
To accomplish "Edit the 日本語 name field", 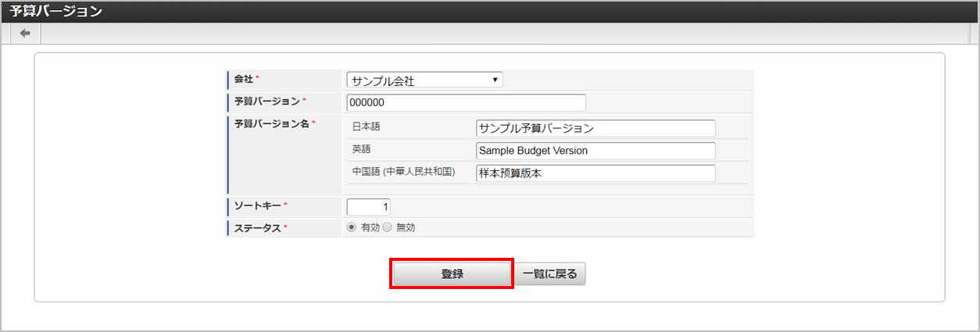I will (x=596, y=128).
